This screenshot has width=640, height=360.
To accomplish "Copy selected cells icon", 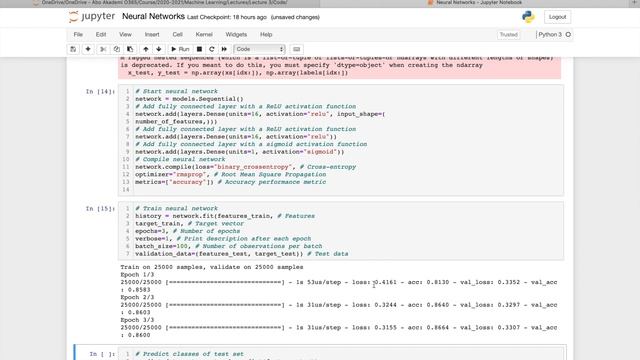I will [117, 49].
